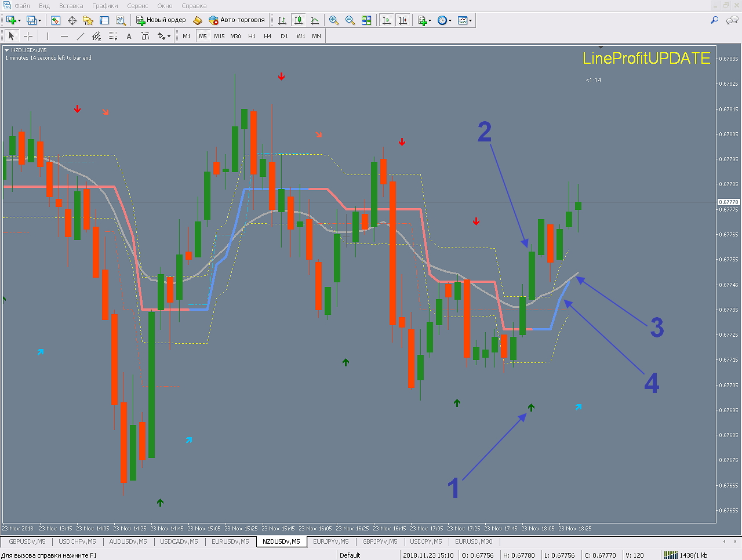Select the H4 timeframe

pyautogui.click(x=268, y=36)
